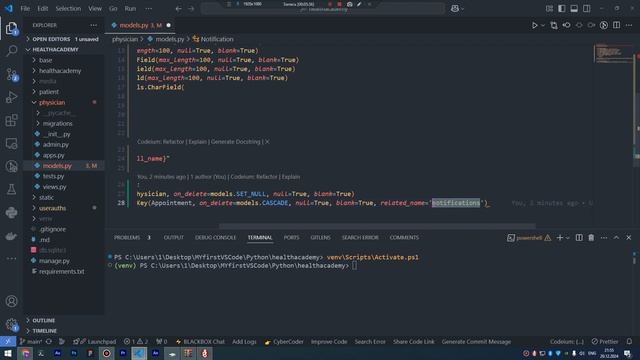Click Share Code Link in status bar
The width and height of the screenshot is (640, 360).
coord(413,341)
